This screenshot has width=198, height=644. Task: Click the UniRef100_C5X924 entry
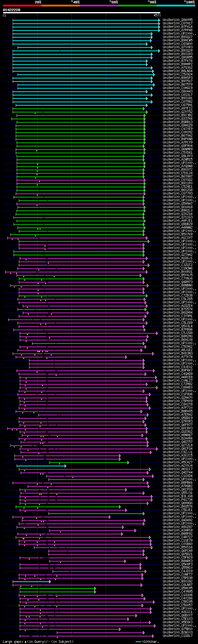(x=178, y=74)
